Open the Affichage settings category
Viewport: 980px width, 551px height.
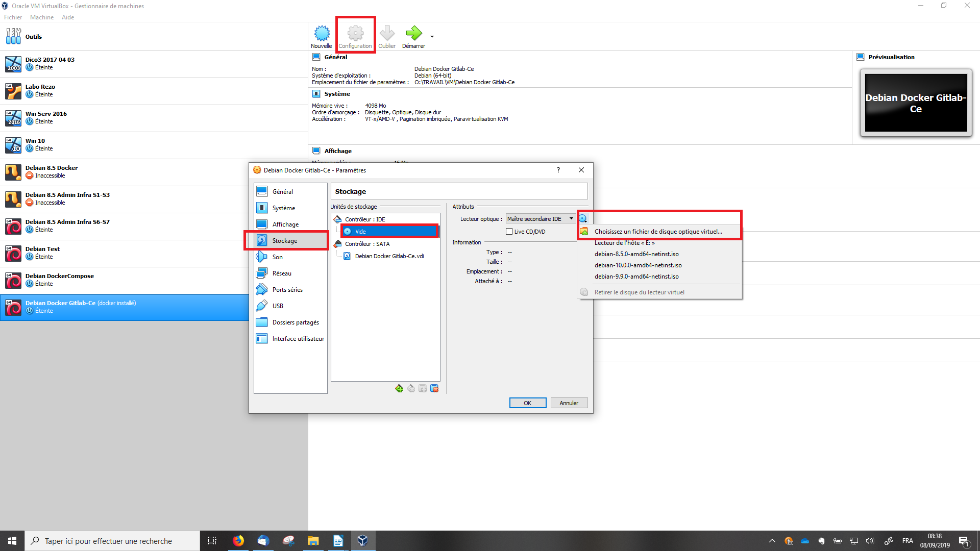290,224
